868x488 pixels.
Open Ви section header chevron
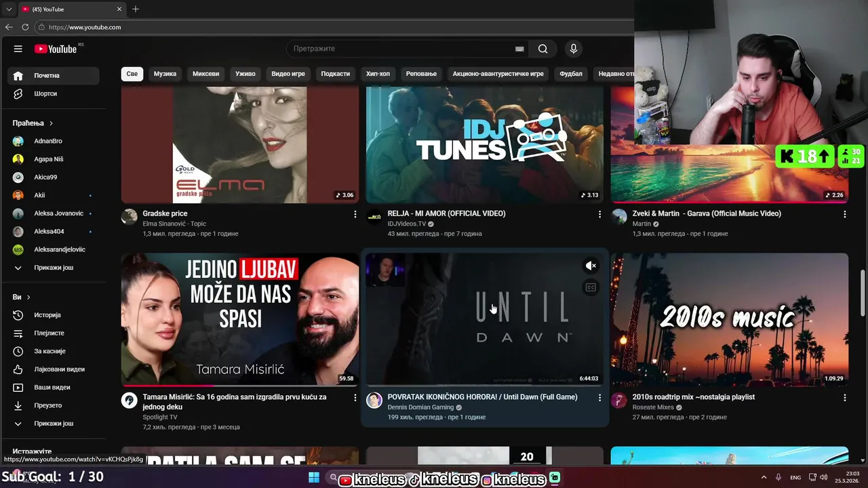28,297
